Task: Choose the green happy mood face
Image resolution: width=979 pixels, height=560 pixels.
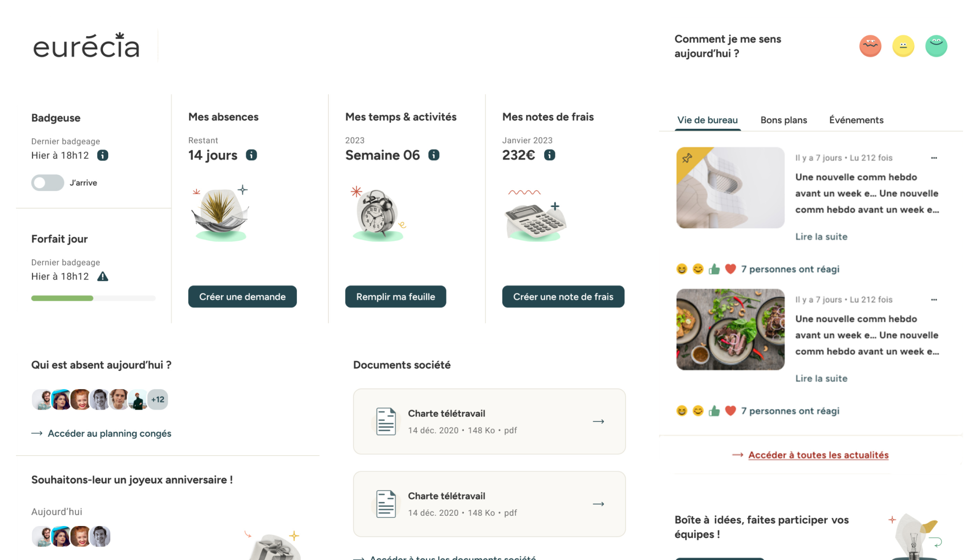Action: tap(936, 46)
